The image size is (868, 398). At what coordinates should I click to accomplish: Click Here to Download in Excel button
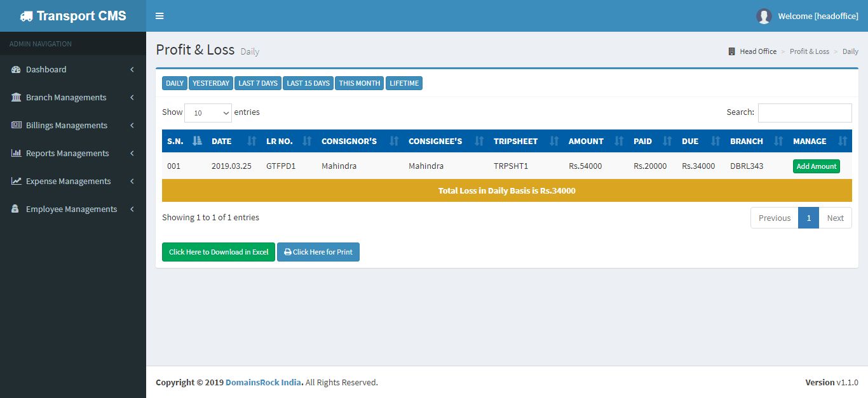click(219, 252)
